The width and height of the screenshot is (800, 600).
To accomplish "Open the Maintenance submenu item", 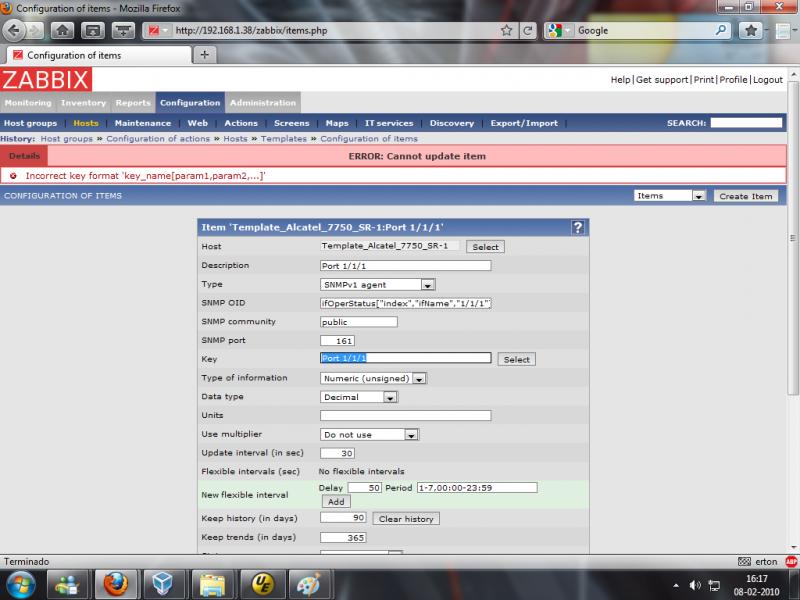I will click(x=143, y=123).
